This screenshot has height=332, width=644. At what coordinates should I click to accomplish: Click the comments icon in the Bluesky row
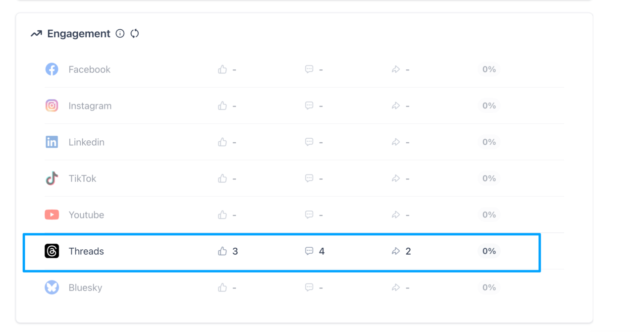click(x=309, y=287)
